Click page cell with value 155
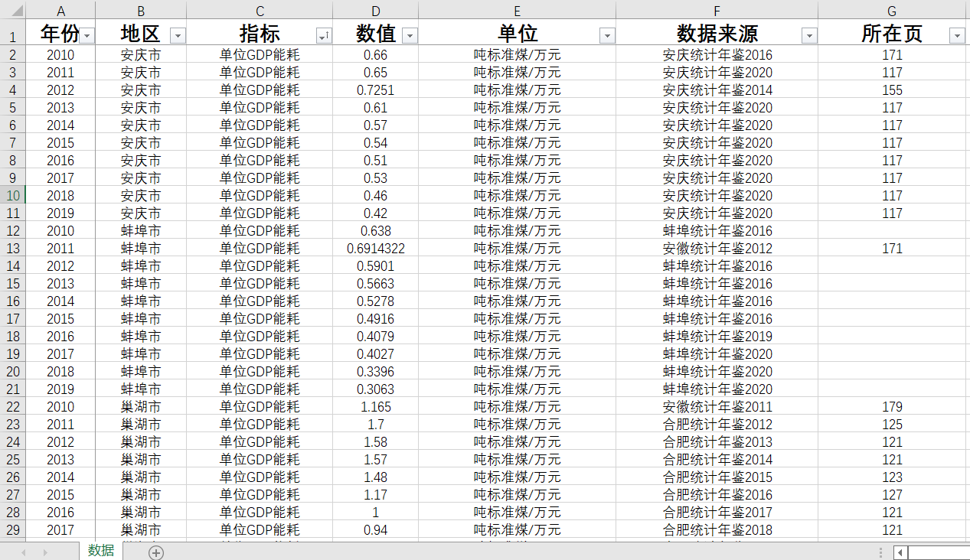970x560 pixels. 892,90
